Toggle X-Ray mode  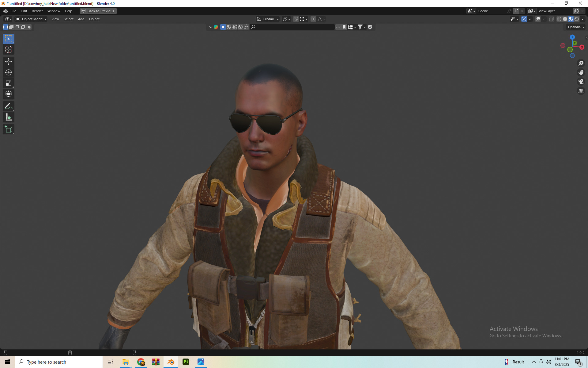click(x=552, y=19)
